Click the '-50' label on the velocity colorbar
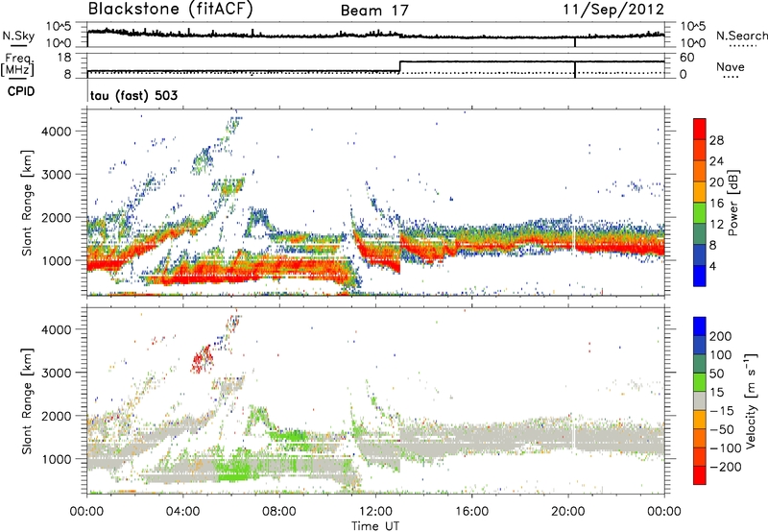Viewport: 768px width, 532px height. pyautogui.click(x=722, y=429)
